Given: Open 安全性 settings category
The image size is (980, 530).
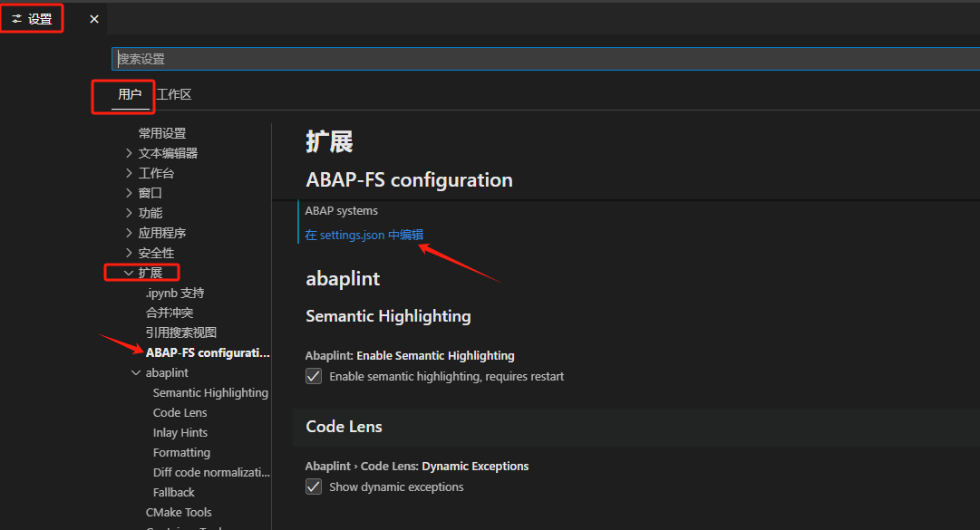Looking at the screenshot, I should (x=156, y=253).
